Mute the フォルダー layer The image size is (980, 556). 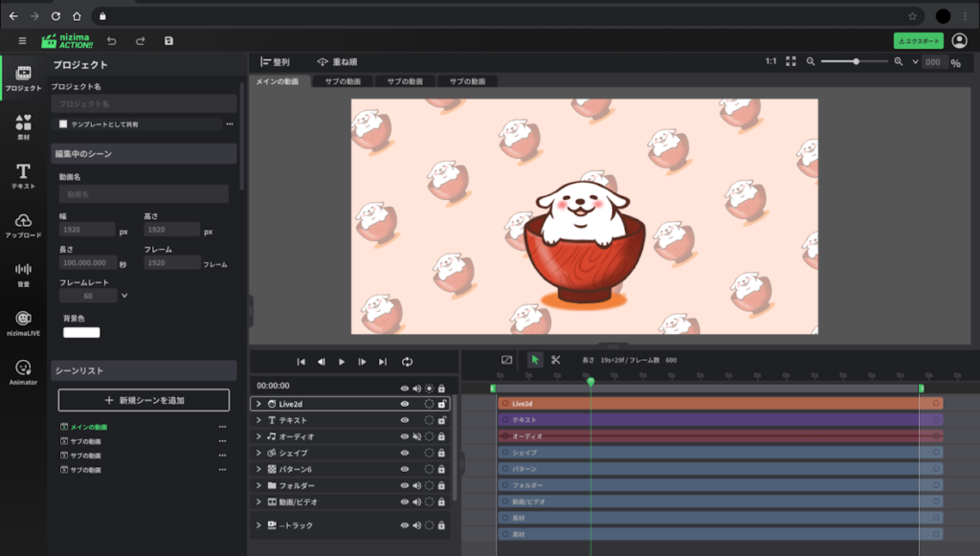(417, 485)
